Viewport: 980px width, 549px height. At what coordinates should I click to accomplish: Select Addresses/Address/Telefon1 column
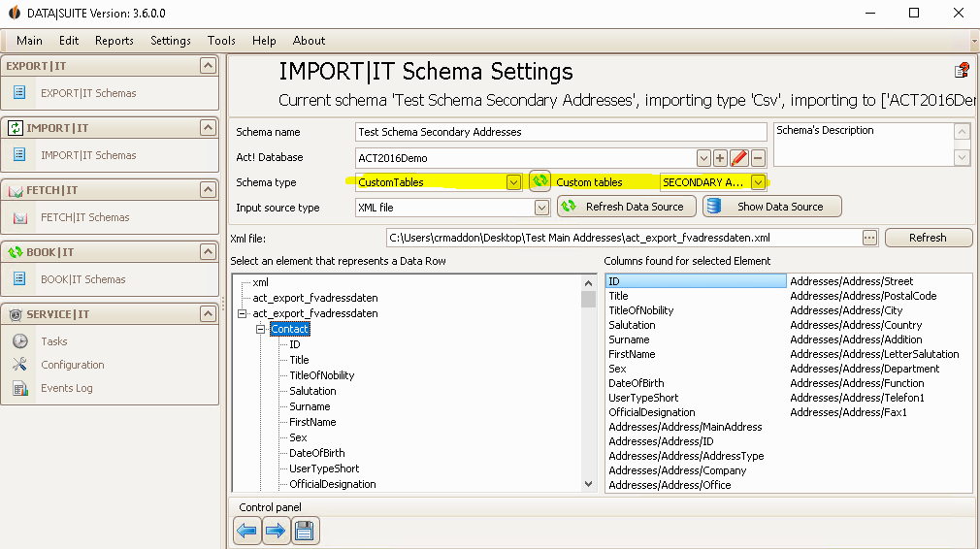tap(857, 398)
